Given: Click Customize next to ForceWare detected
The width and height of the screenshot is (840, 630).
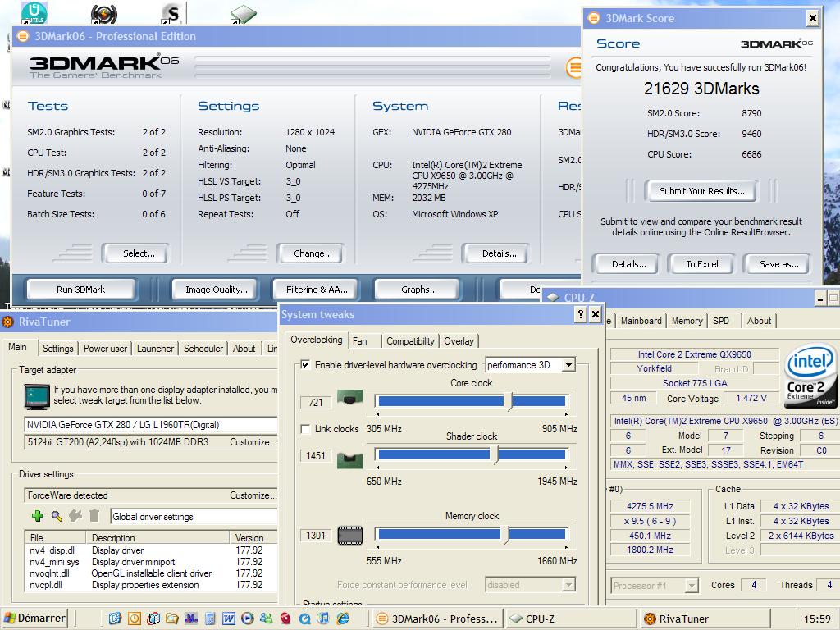Looking at the screenshot, I should (x=253, y=495).
